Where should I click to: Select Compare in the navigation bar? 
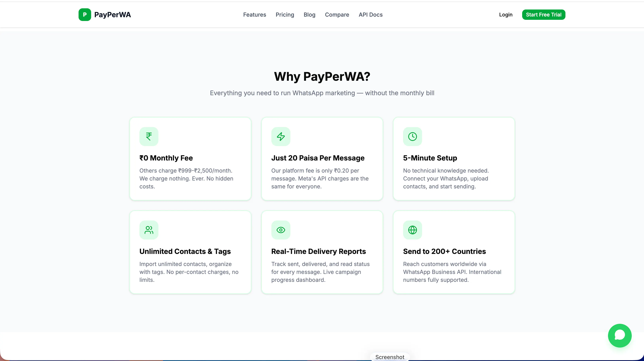click(x=337, y=15)
